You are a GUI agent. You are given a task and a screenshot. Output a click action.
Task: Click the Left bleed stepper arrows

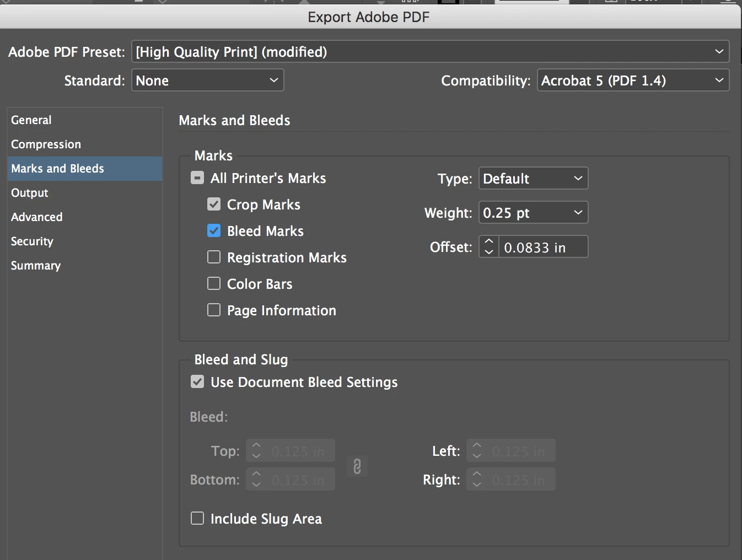[x=477, y=451]
